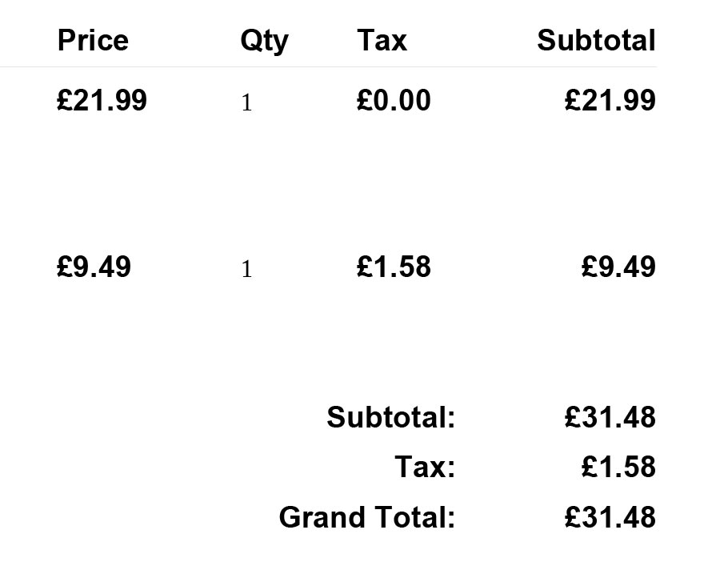The width and height of the screenshot is (728, 574).
Task: Select the second item's quantity of 1
Action: (247, 270)
